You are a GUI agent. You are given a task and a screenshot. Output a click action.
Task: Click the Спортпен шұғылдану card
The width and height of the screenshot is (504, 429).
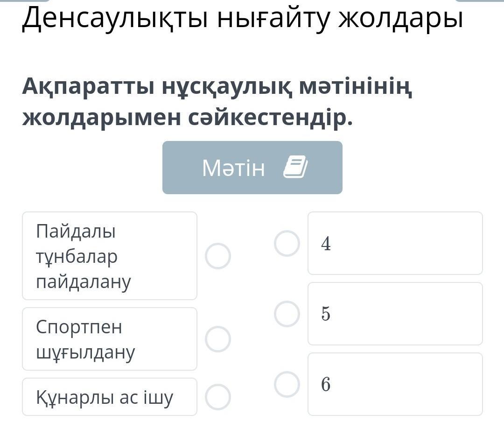pos(110,339)
